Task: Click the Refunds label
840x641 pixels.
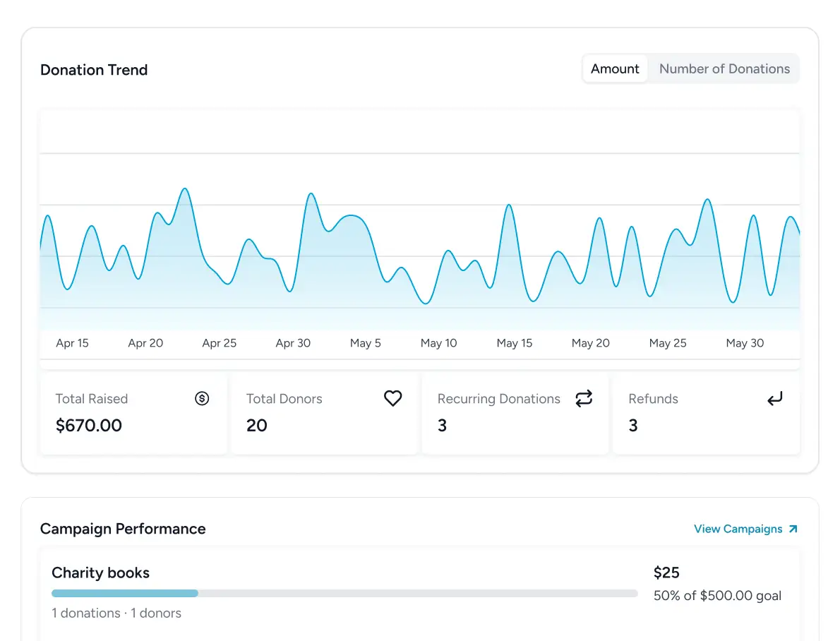Action: tap(653, 399)
